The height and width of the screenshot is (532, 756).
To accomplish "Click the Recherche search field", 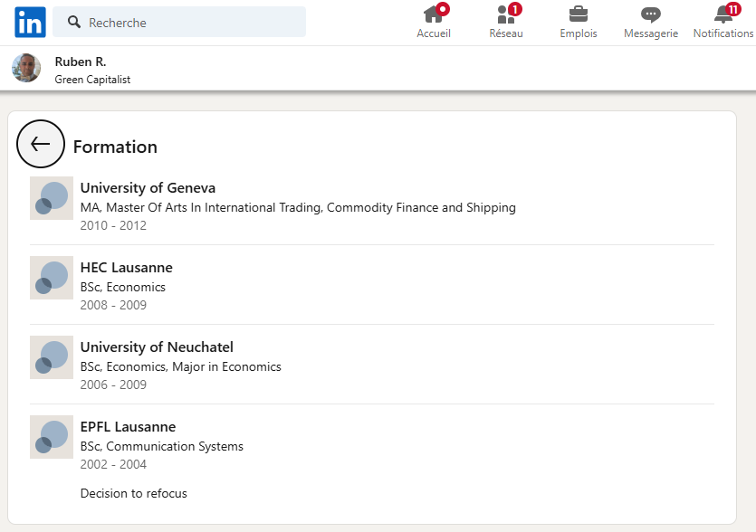I will (x=179, y=22).
